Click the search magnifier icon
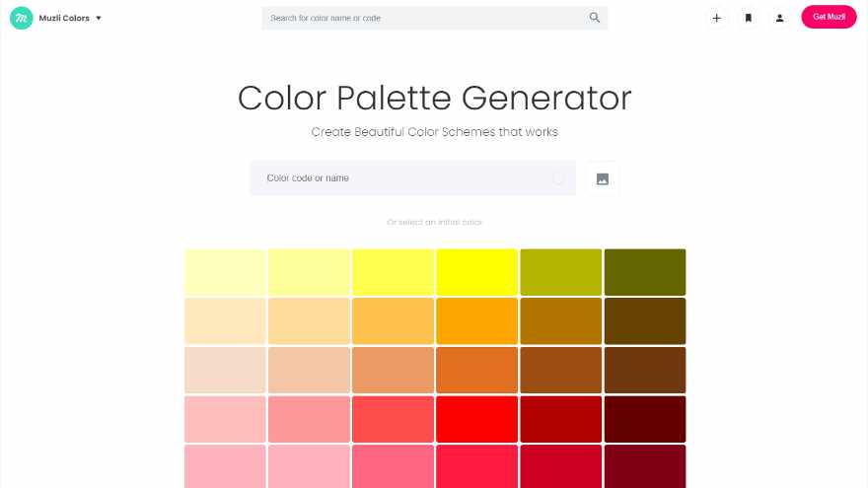868x488 pixels. [595, 18]
